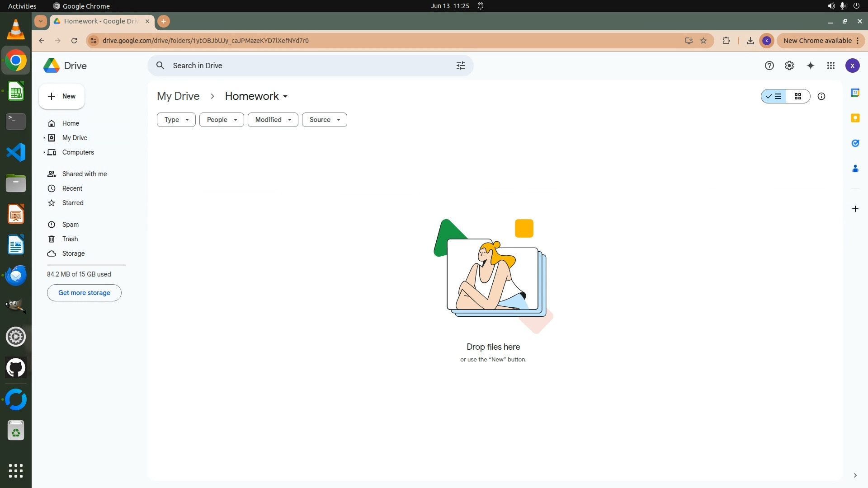Open Drive settings gear

click(789, 66)
